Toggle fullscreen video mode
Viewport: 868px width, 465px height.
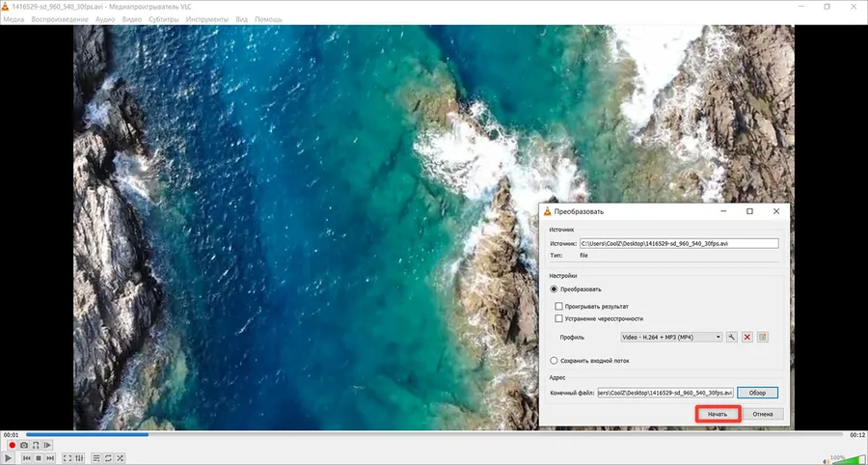point(67,458)
